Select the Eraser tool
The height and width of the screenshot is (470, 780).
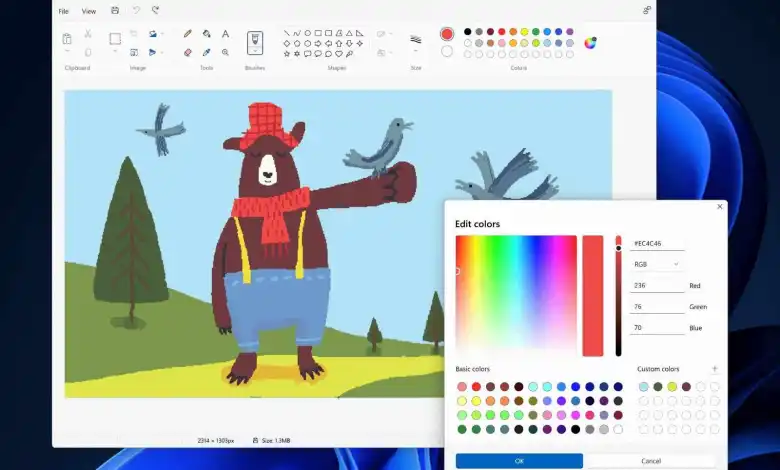click(187, 52)
